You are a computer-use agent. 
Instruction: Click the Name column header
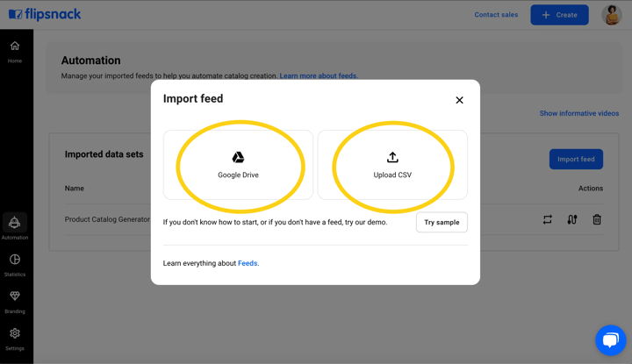75,189
